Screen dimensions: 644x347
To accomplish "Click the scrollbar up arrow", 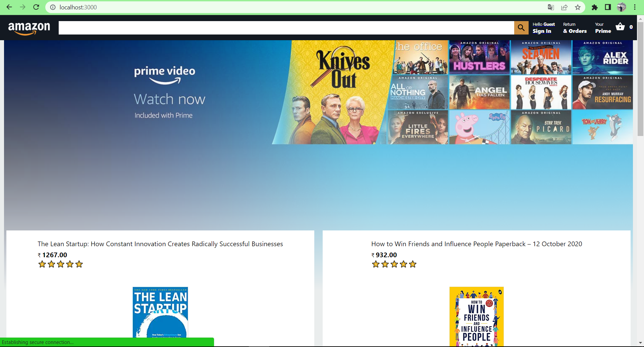I will click(x=641, y=19).
